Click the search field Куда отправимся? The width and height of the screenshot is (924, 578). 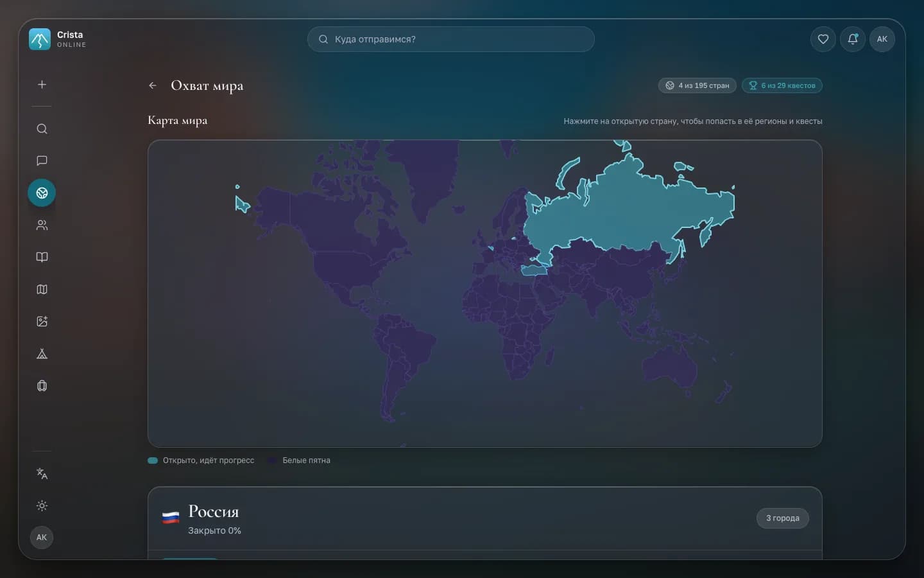click(450, 39)
